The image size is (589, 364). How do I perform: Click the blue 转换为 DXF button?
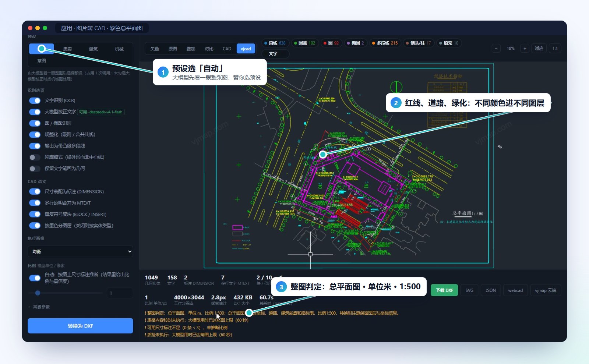[x=80, y=326]
